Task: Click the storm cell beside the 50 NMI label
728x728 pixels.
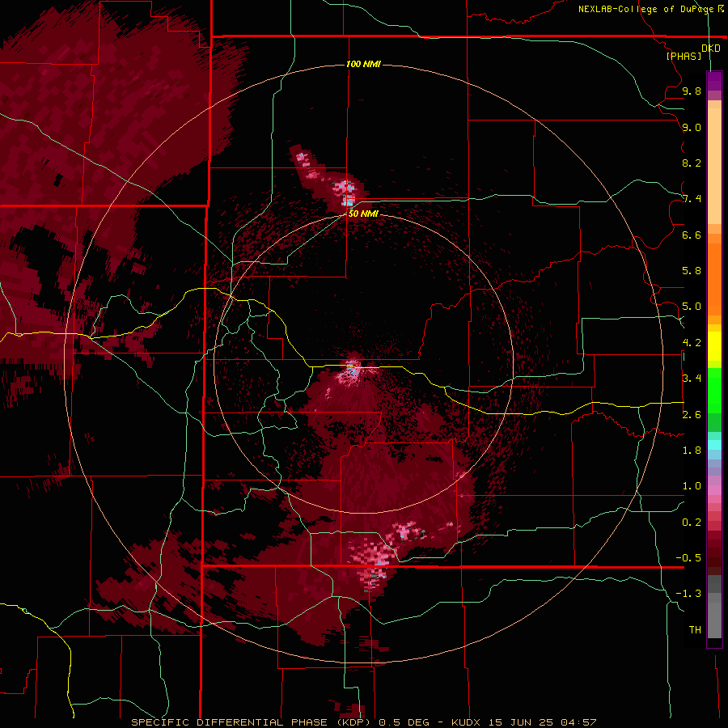Action: pos(346,193)
